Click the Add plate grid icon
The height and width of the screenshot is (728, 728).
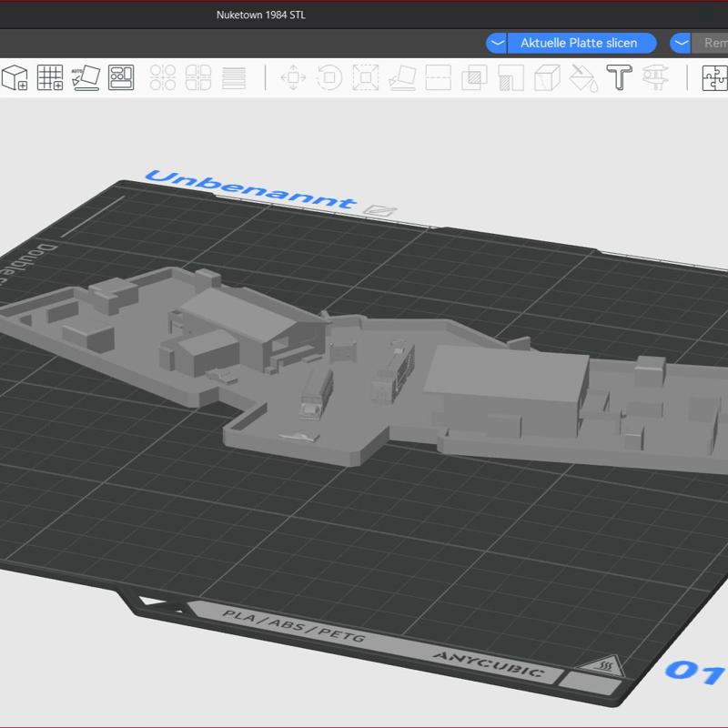point(50,78)
